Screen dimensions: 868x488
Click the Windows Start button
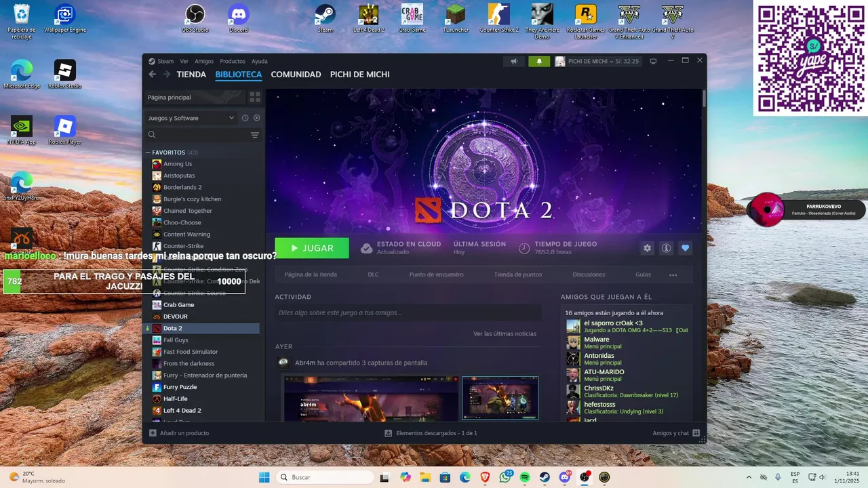(x=264, y=477)
